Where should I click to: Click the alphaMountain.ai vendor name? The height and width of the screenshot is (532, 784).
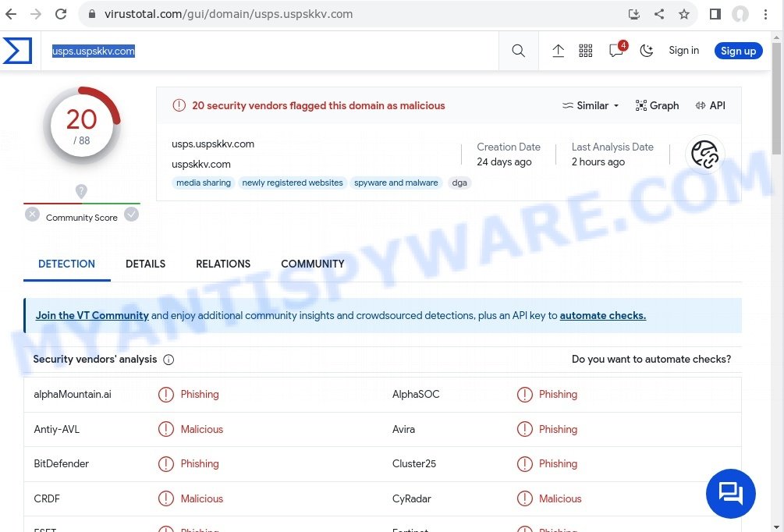(73, 395)
